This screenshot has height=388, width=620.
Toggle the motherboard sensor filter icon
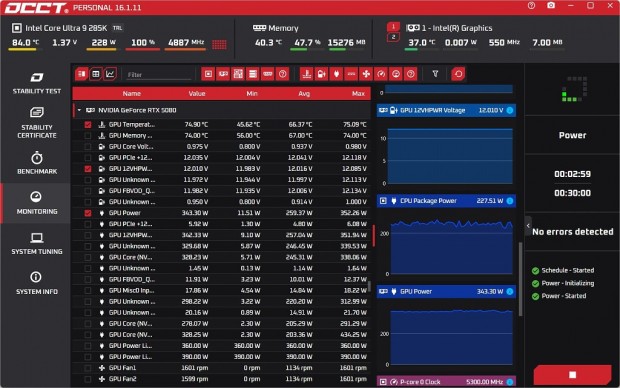[x=238, y=74]
